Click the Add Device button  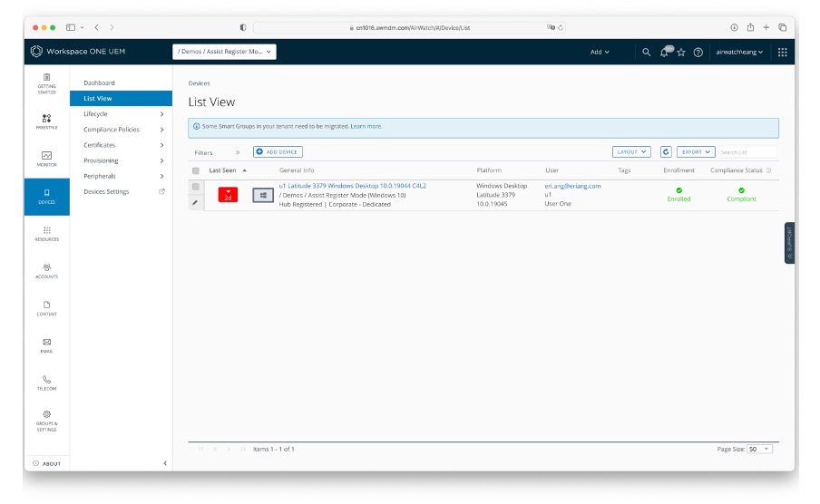[x=278, y=152]
